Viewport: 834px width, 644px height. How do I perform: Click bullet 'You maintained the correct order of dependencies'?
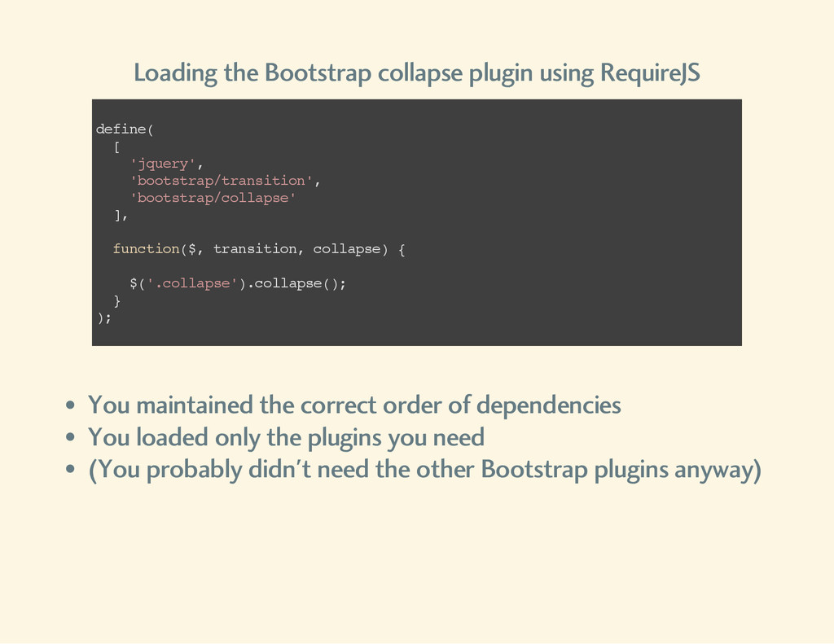(x=354, y=405)
